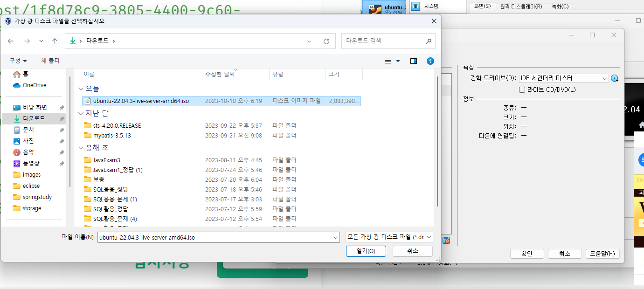The width and height of the screenshot is (644, 289).
Task: Open the 구성 dropdown menu
Action: click(18, 61)
